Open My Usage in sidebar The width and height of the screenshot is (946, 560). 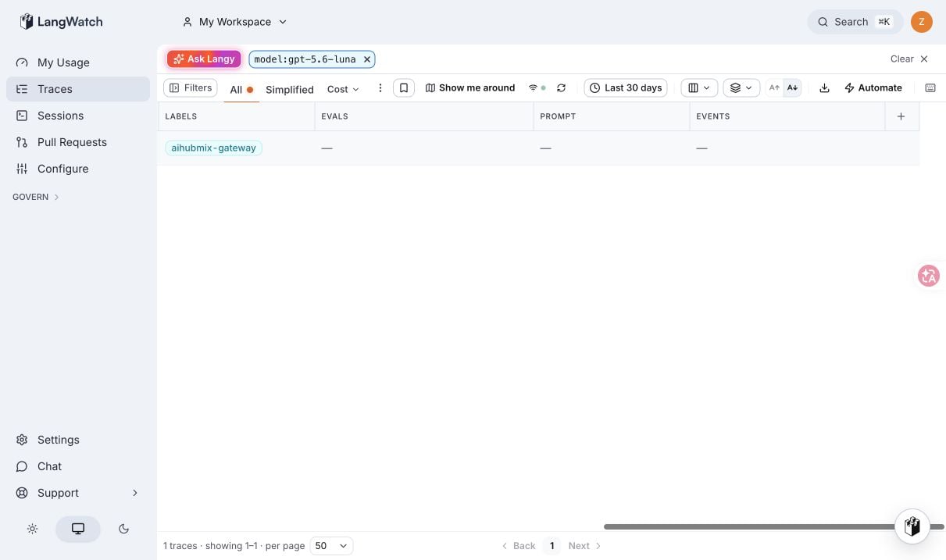[x=78, y=62]
